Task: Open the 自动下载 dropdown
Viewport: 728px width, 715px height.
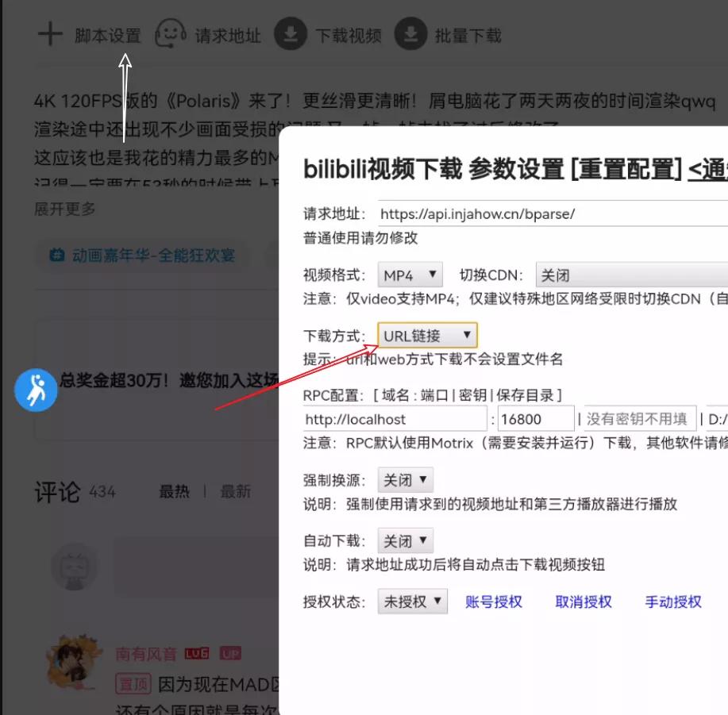Action: point(405,540)
